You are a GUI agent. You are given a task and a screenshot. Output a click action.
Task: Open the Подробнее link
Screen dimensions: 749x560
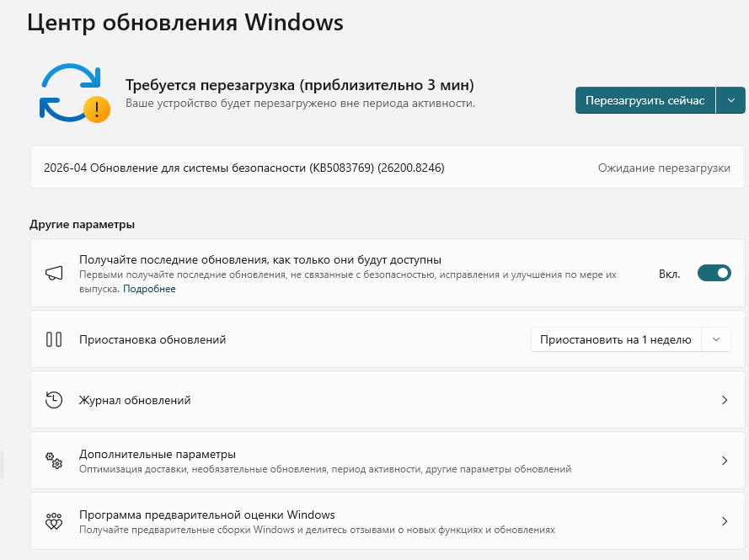click(149, 288)
